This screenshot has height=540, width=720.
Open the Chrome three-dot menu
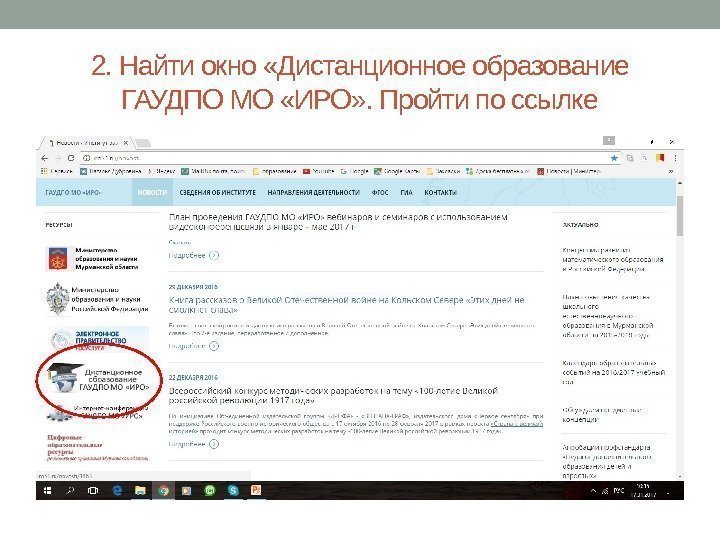click(x=675, y=158)
